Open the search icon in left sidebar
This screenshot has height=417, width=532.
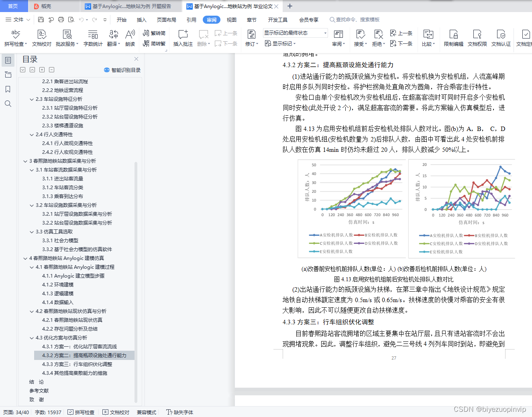point(8,103)
